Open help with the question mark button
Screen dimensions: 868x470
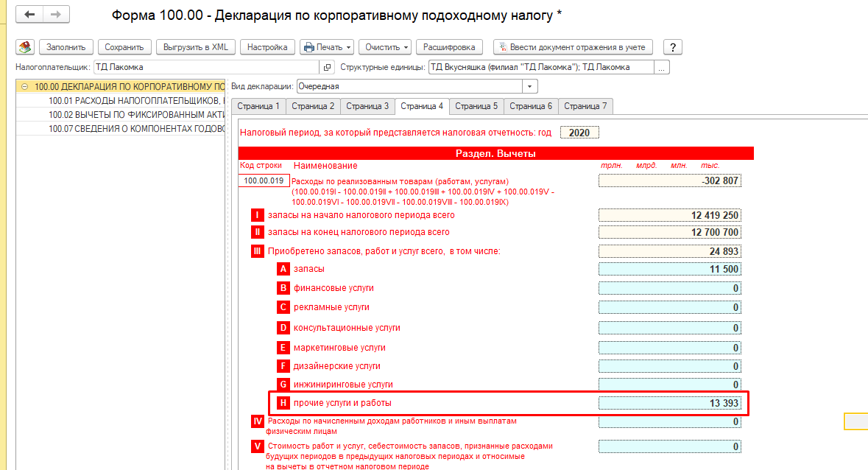pos(673,47)
